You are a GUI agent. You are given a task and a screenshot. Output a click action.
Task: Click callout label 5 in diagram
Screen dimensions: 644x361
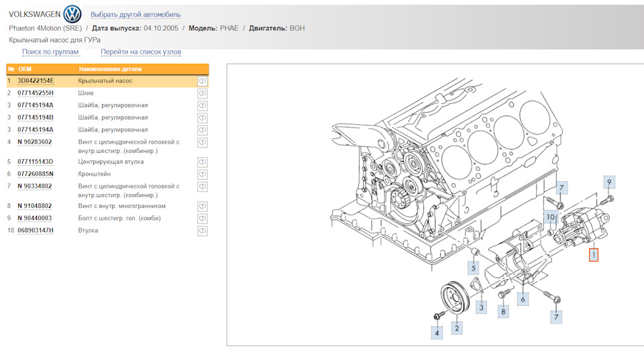473,269
